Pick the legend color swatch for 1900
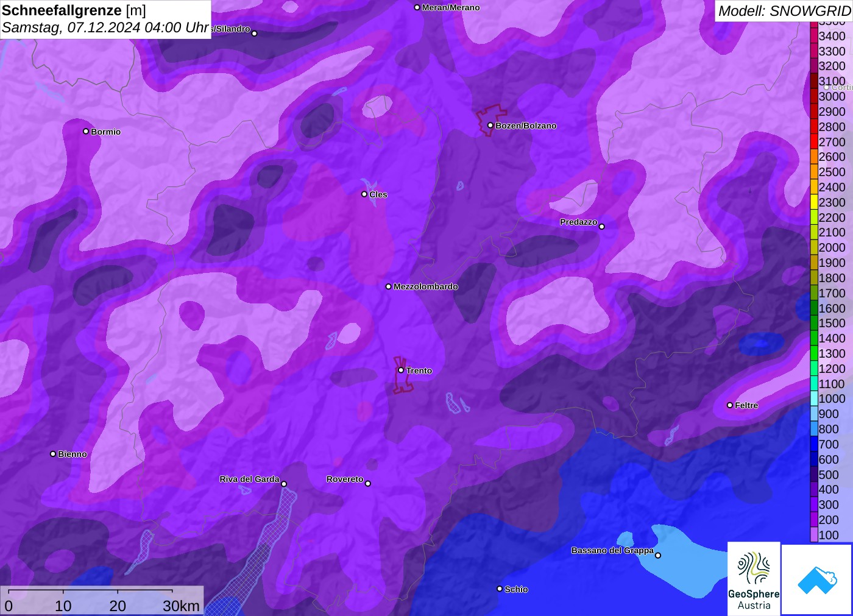 pyautogui.click(x=814, y=263)
